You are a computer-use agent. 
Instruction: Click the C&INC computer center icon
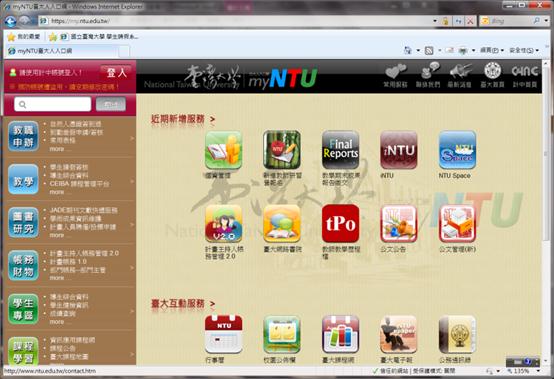pyautogui.click(x=525, y=75)
